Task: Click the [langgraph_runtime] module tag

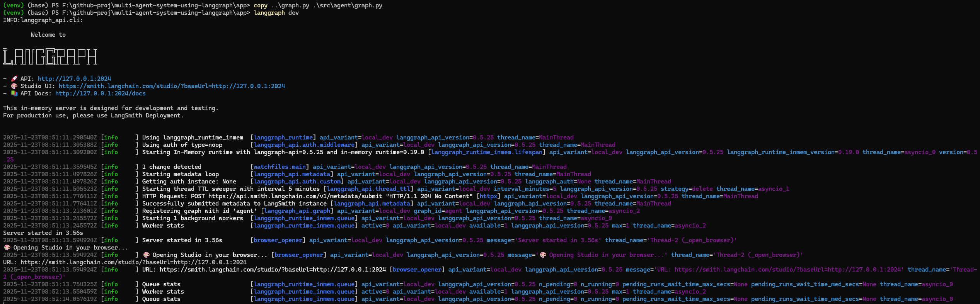Action: point(283,138)
